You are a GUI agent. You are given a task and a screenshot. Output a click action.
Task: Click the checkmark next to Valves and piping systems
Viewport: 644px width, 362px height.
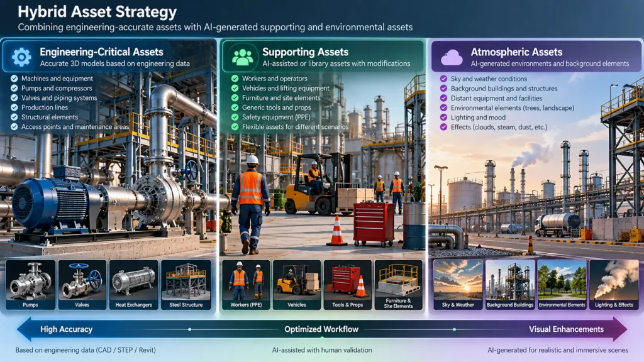pos(14,97)
